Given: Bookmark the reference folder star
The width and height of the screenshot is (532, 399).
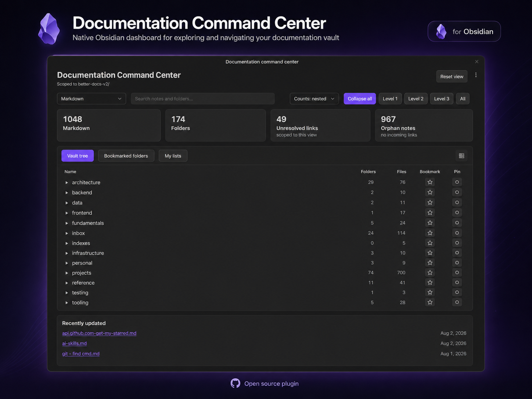Looking at the screenshot, I should pyautogui.click(x=430, y=283).
